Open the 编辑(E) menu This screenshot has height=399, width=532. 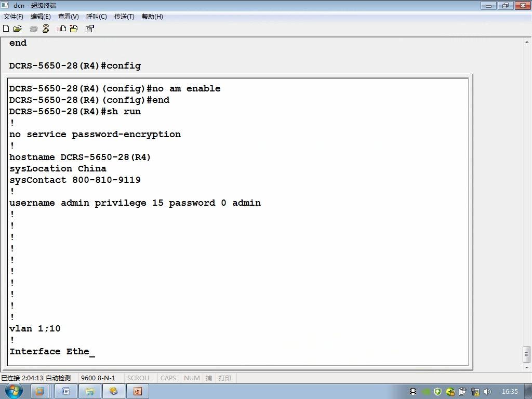(x=41, y=16)
